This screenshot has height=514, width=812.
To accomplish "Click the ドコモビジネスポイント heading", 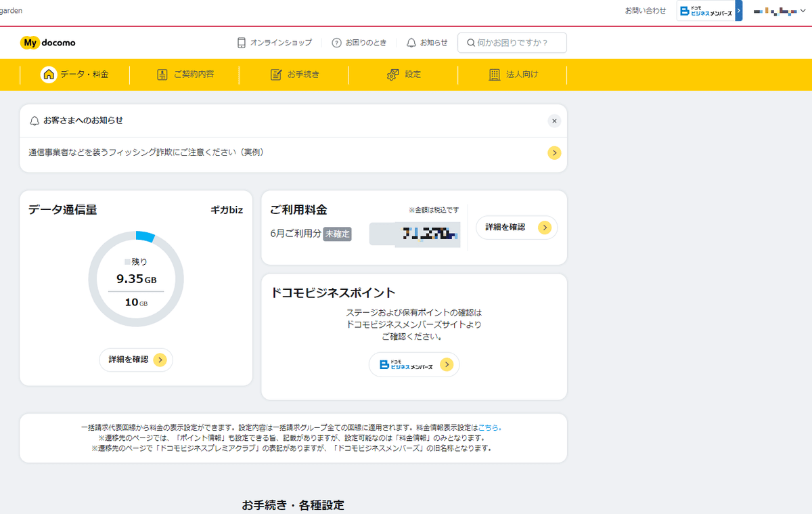I will pos(334,293).
